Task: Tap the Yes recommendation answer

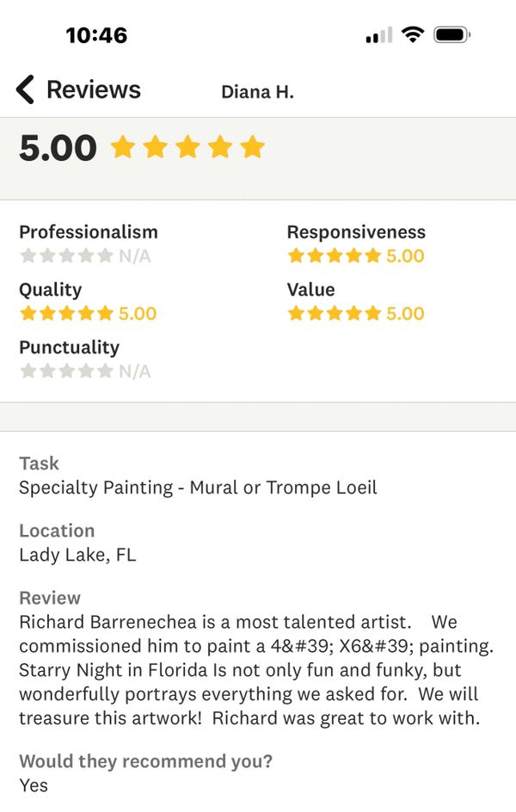Action: point(34,785)
